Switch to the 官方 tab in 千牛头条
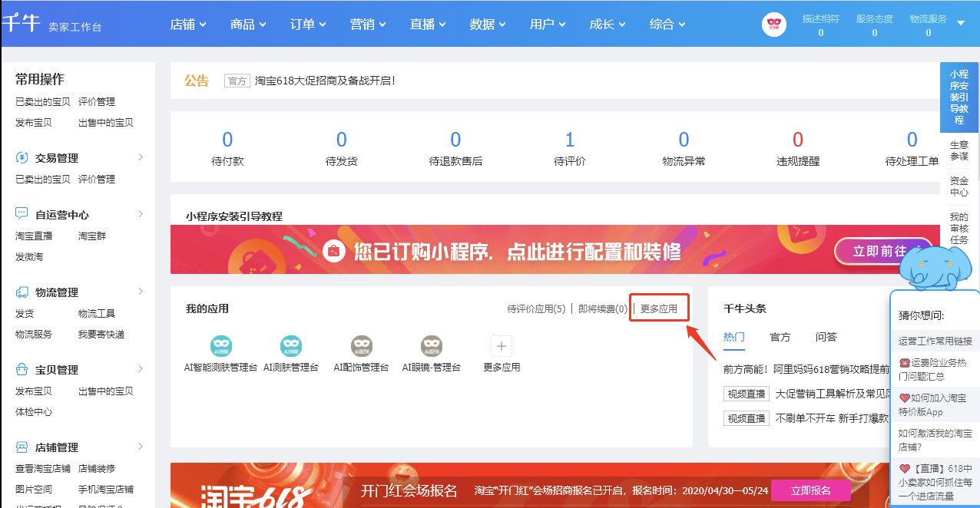Viewport: 980px width, 508px height. [x=780, y=337]
